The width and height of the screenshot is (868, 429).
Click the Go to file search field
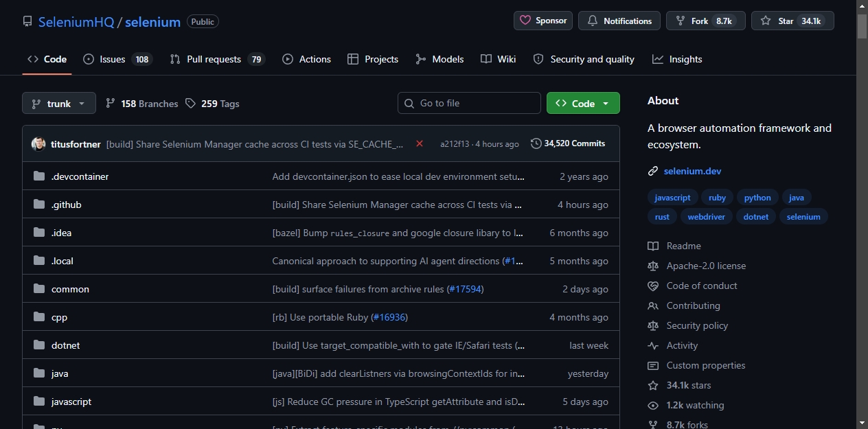469,103
